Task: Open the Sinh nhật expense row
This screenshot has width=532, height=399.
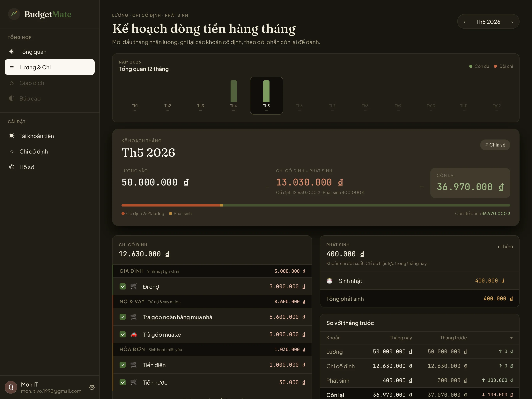Action: [x=419, y=281]
